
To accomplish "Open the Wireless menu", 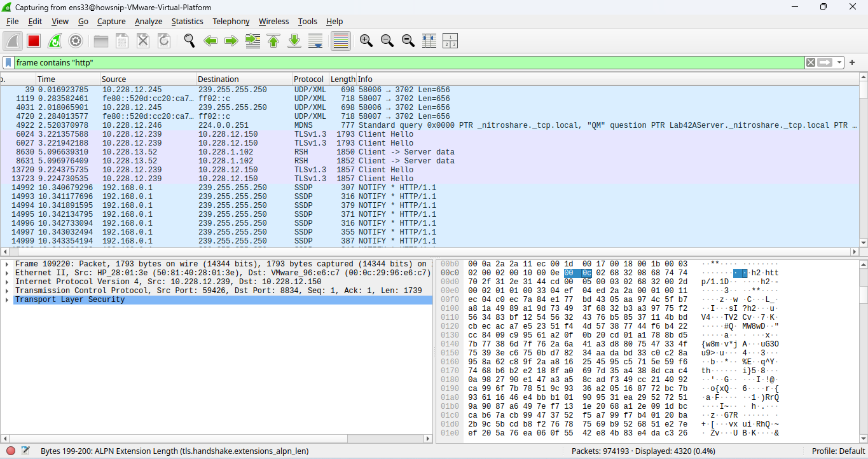I will [273, 21].
